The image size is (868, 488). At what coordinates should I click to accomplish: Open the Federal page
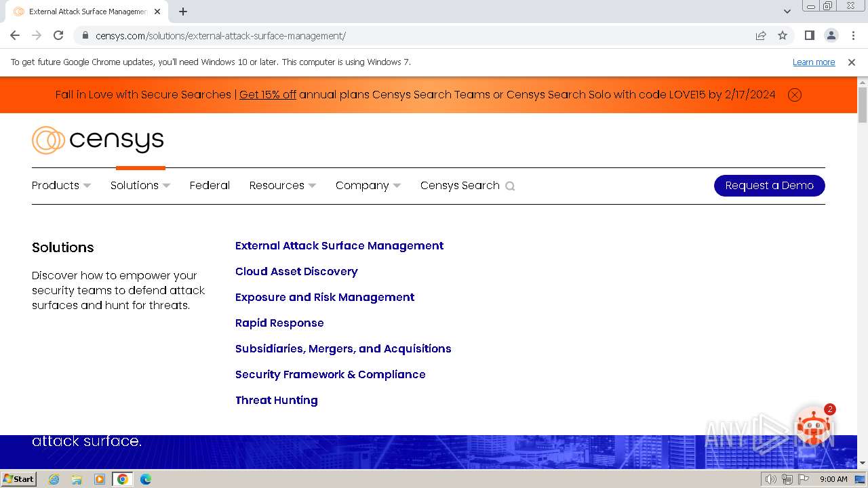210,186
